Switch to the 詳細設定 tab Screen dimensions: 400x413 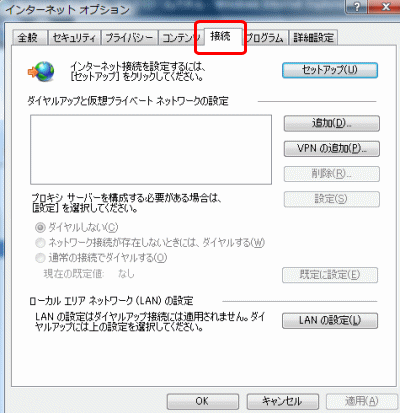click(313, 38)
